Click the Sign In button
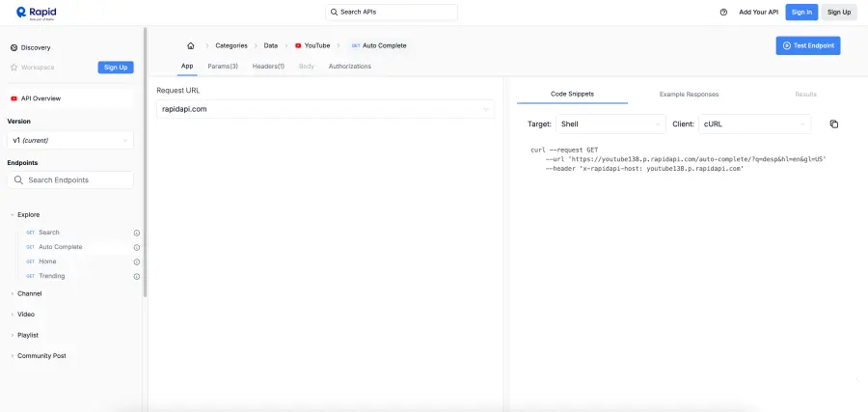Screen dimensions: 868x412 801,13
